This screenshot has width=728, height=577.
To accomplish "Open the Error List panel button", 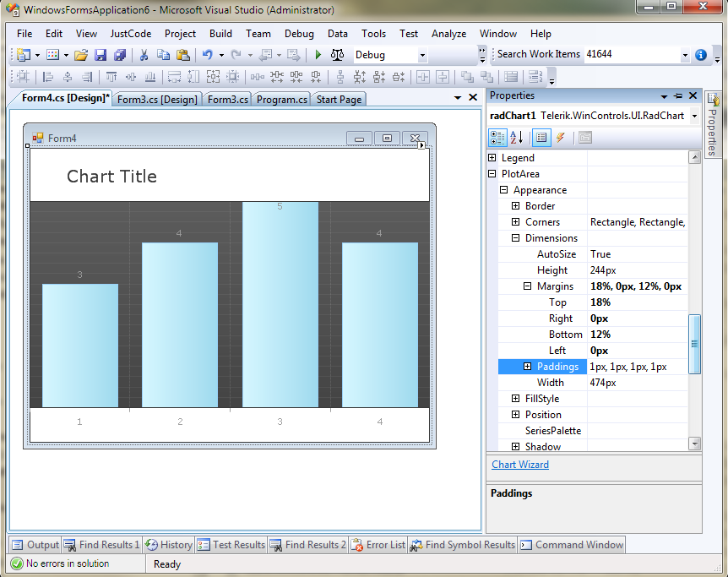I will coord(378,545).
